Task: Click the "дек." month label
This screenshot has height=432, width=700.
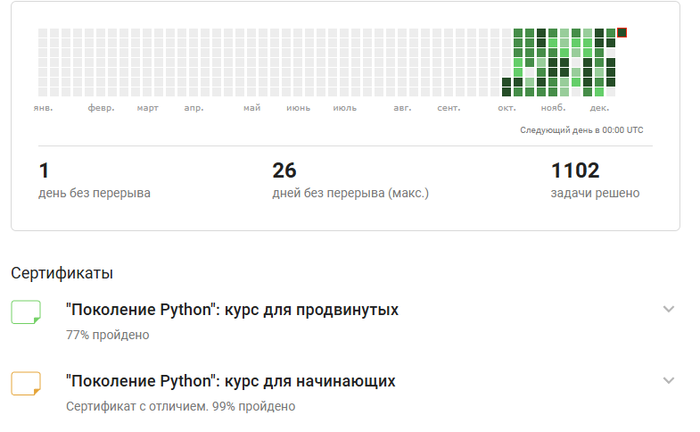Action: 600,108
